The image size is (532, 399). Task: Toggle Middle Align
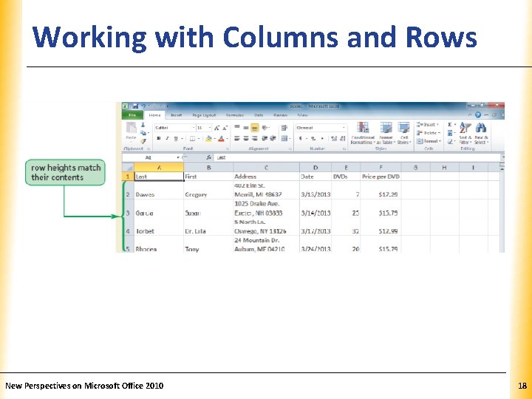coord(246,128)
